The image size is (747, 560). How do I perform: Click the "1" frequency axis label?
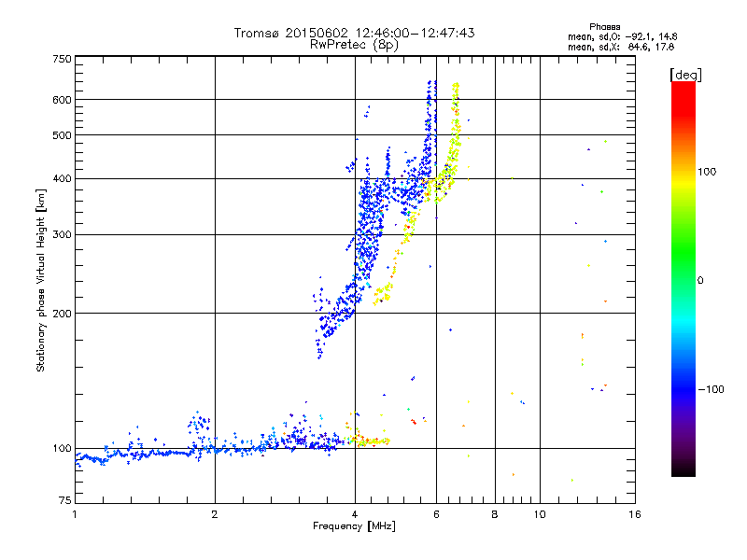click(75, 514)
